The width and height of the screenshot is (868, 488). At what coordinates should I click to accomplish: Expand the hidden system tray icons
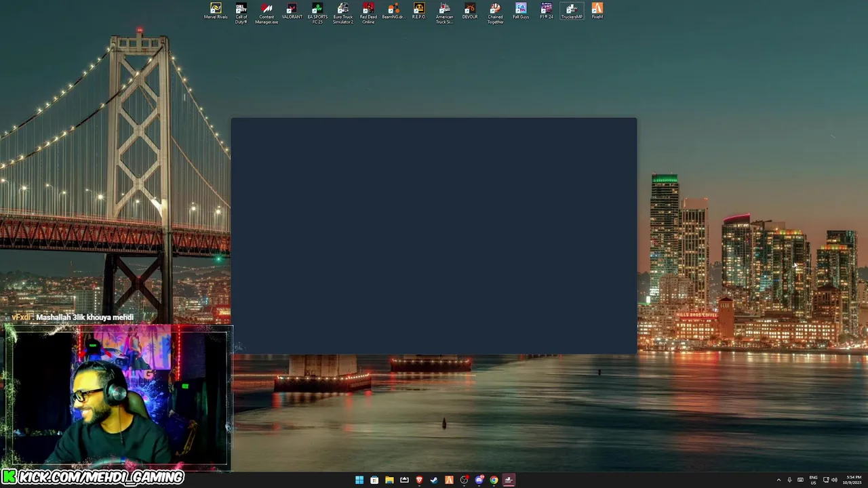778,480
